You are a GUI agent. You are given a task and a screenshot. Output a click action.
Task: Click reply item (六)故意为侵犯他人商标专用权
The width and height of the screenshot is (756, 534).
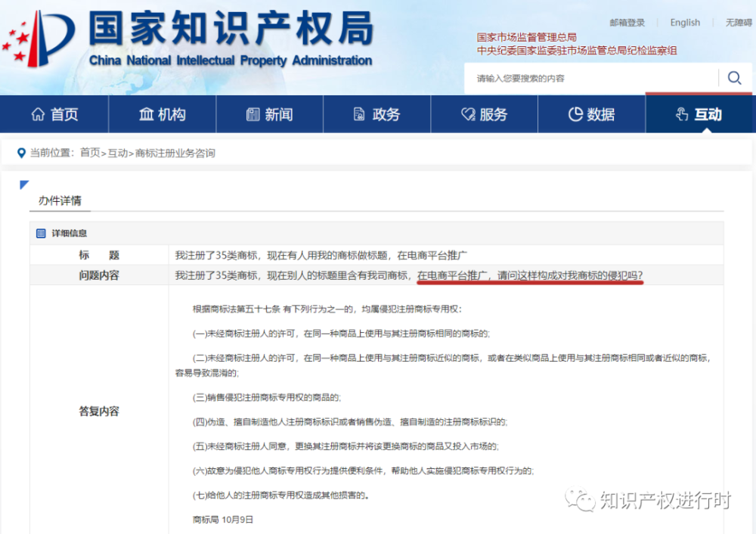363,470
